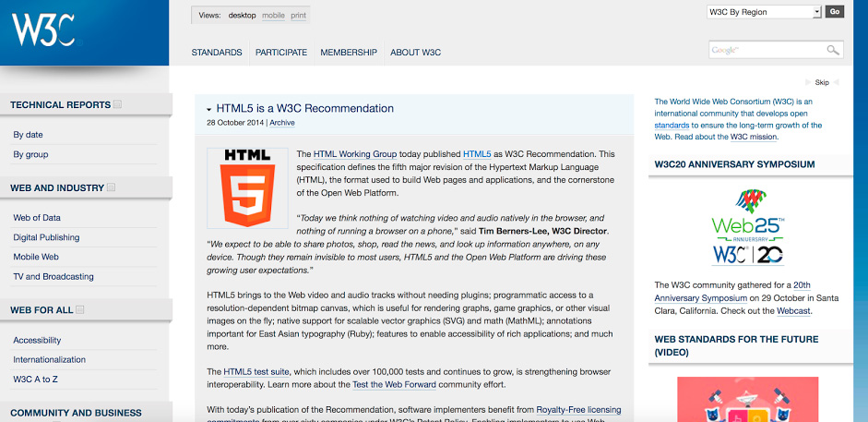Click into the Google search field
The image size is (868, 422).
(767, 50)
